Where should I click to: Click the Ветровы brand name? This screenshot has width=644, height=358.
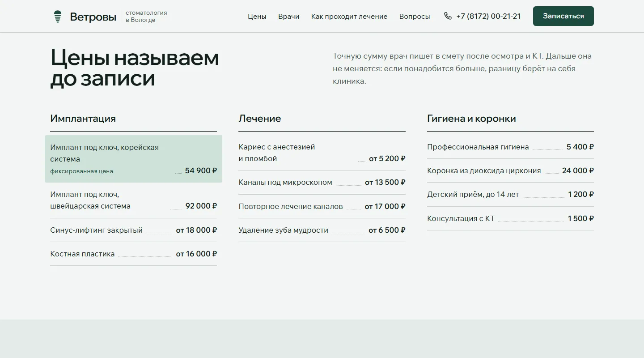[93, 17]
